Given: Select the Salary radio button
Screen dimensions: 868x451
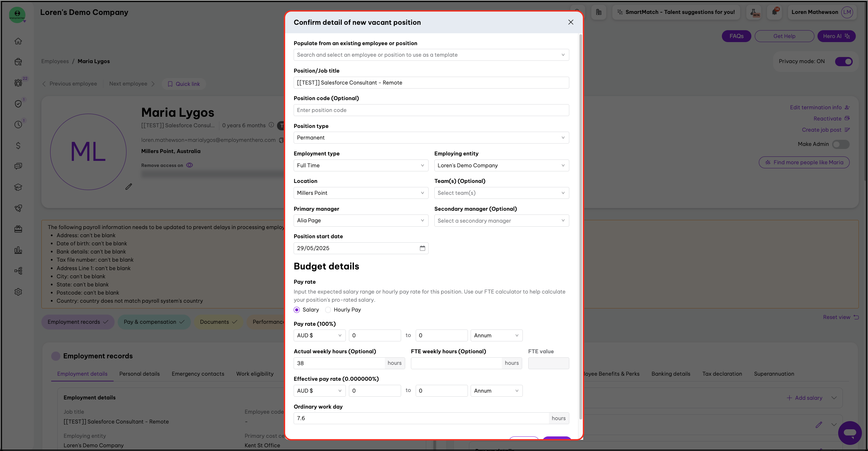Looking at the screenshot, I should pyautogui.click(x=297, y=310).
